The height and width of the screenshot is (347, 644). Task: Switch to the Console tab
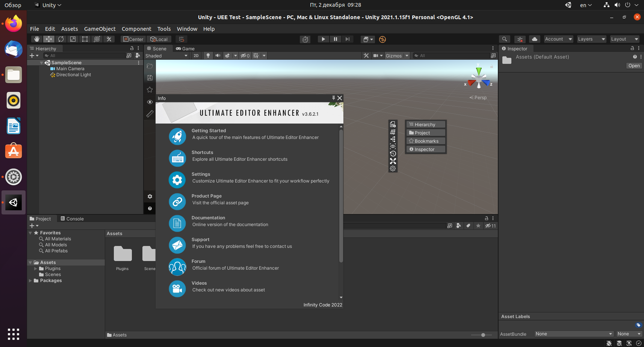[72, 219]
